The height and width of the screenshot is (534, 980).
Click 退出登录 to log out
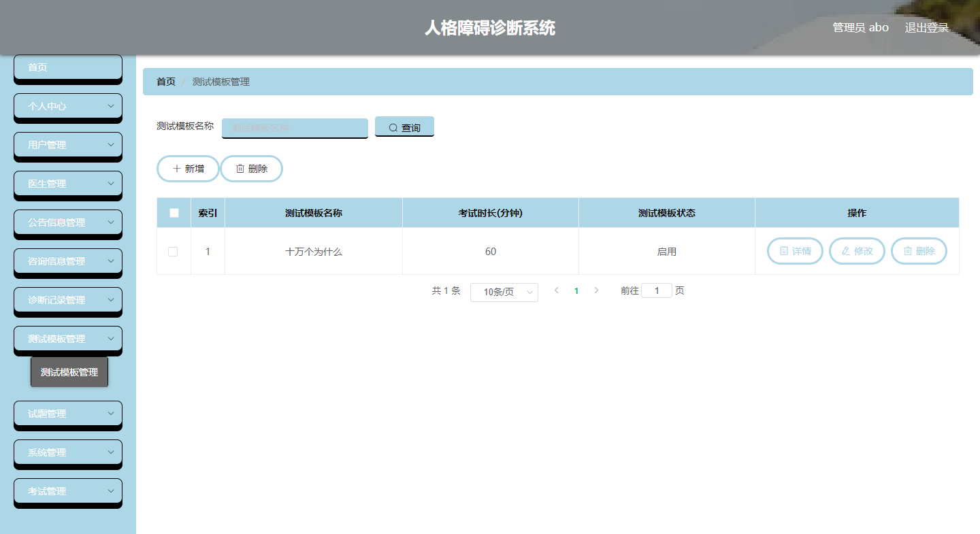(x=927, y=27)
